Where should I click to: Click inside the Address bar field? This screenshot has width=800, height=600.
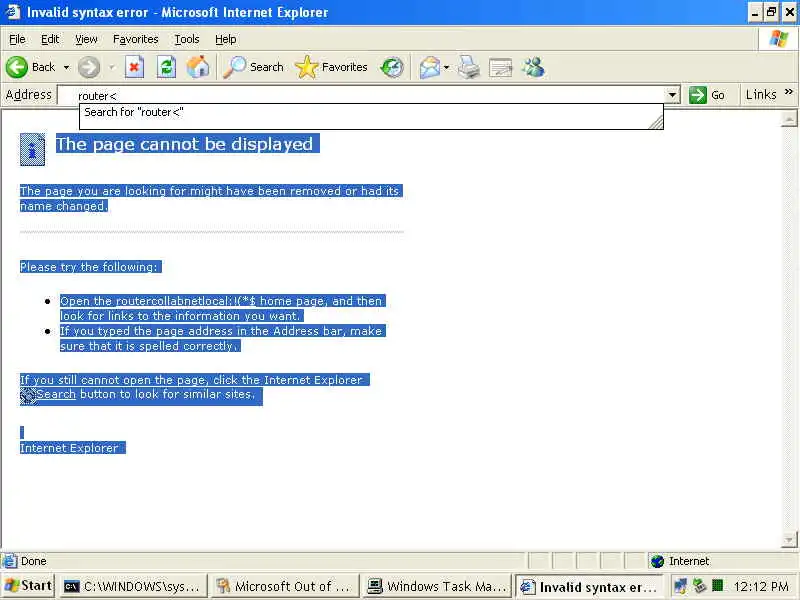(362, 95)
